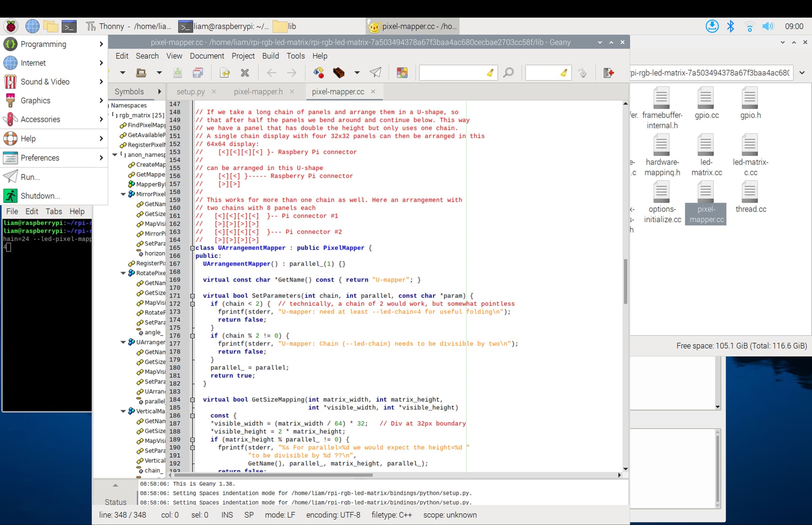This screenshot has height=525, width=812.
Task: Fold the class UArrangementMapper code block
Action: click(192, 248)
